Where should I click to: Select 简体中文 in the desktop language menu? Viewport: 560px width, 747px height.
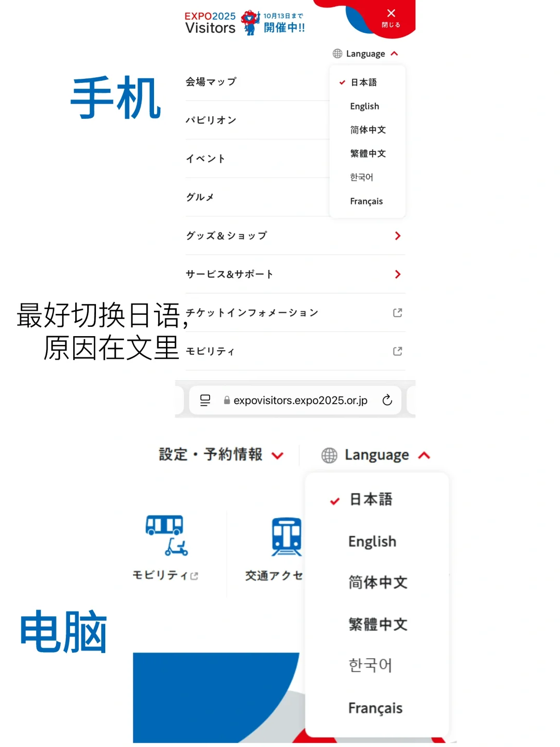pos(377,583)
